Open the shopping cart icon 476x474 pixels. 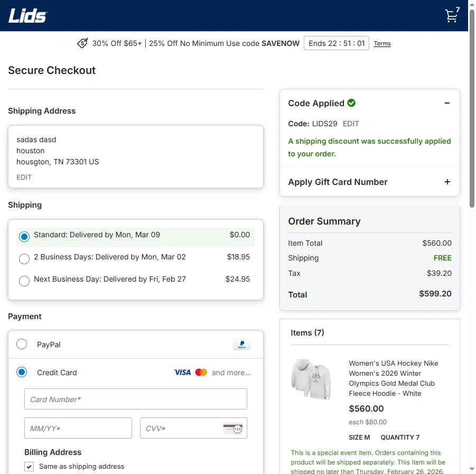[x=452, y=15]
